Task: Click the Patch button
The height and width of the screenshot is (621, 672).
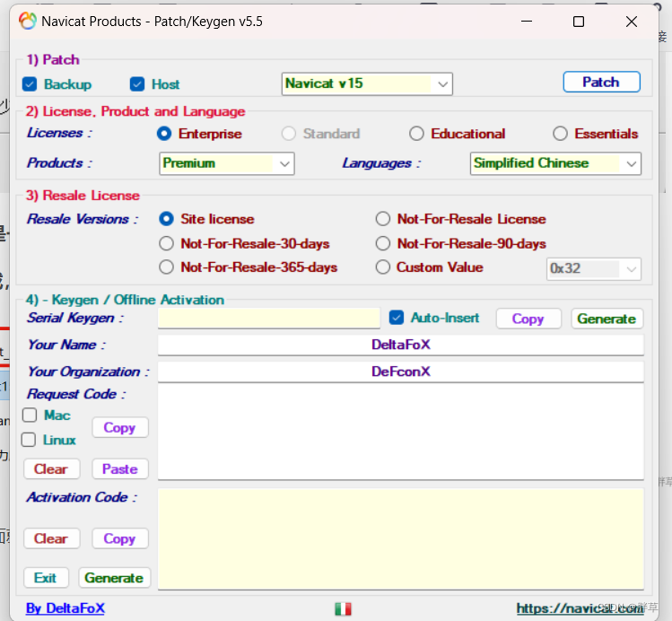Action: 601,82
